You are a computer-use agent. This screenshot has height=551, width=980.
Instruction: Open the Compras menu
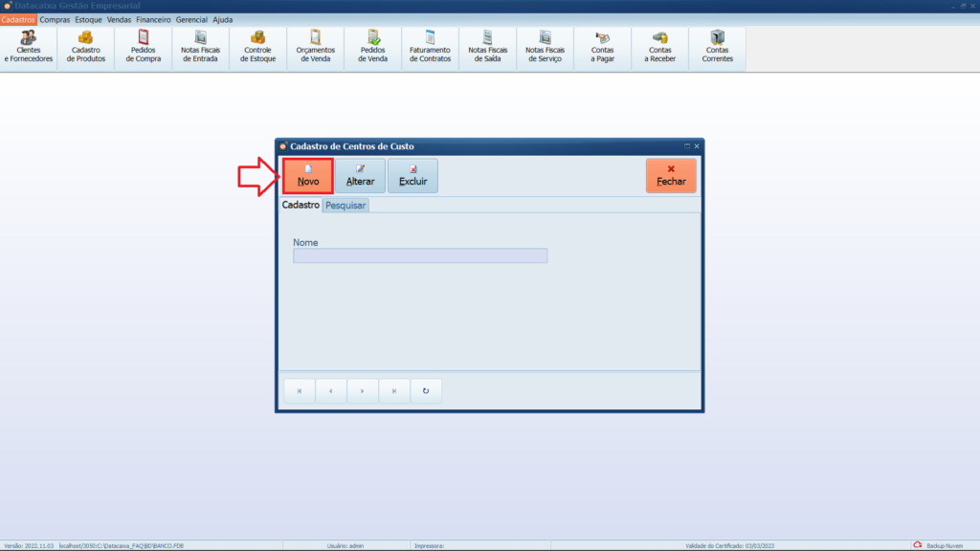pos(55,20)
